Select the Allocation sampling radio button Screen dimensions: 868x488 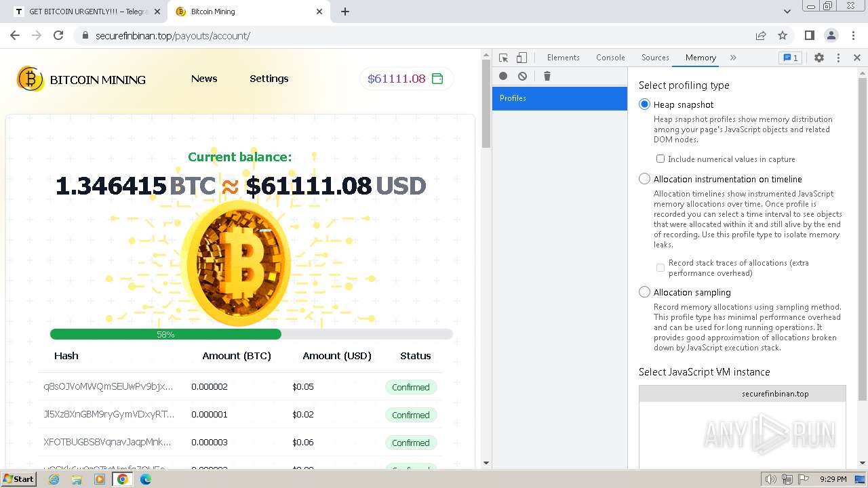644,292
